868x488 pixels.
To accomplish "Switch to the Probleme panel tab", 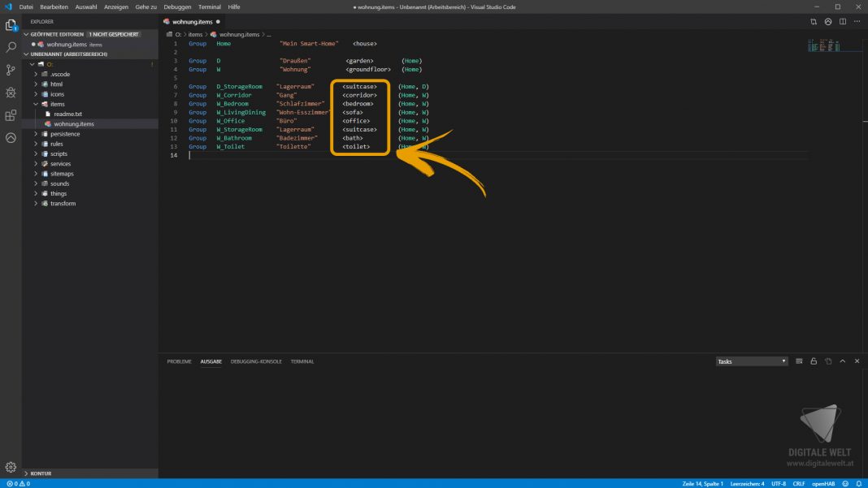I will coord(179,361).
